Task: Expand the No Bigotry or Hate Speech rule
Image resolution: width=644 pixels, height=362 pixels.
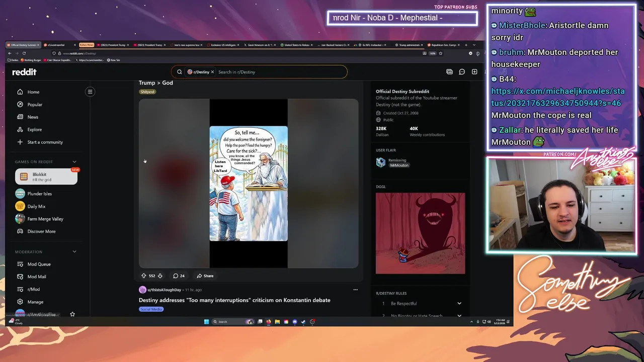Action: (x=459, y=316)
